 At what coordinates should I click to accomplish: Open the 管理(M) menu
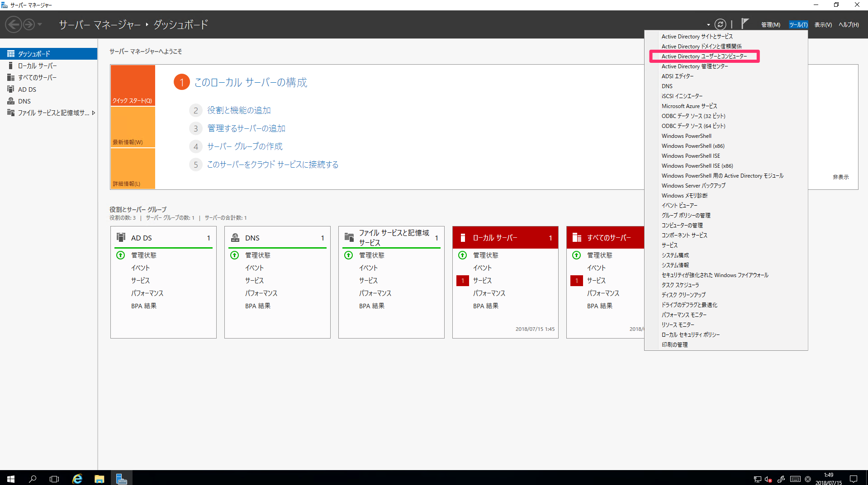point(770,24)
